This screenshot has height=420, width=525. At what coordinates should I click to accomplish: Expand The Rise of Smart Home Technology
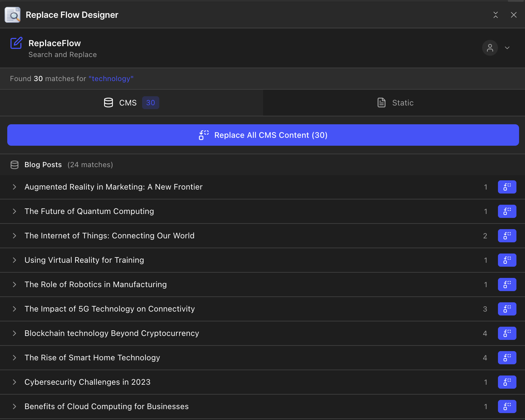(x=14, y=358)
